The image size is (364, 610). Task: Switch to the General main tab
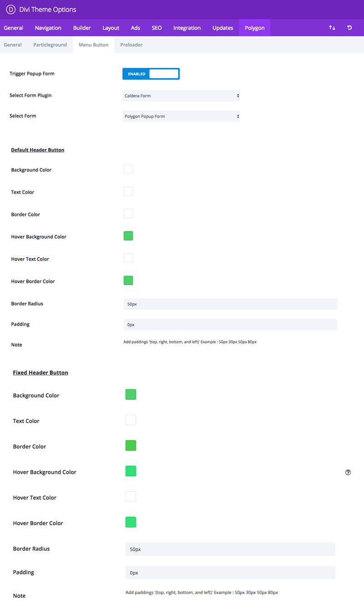point(14,28)
